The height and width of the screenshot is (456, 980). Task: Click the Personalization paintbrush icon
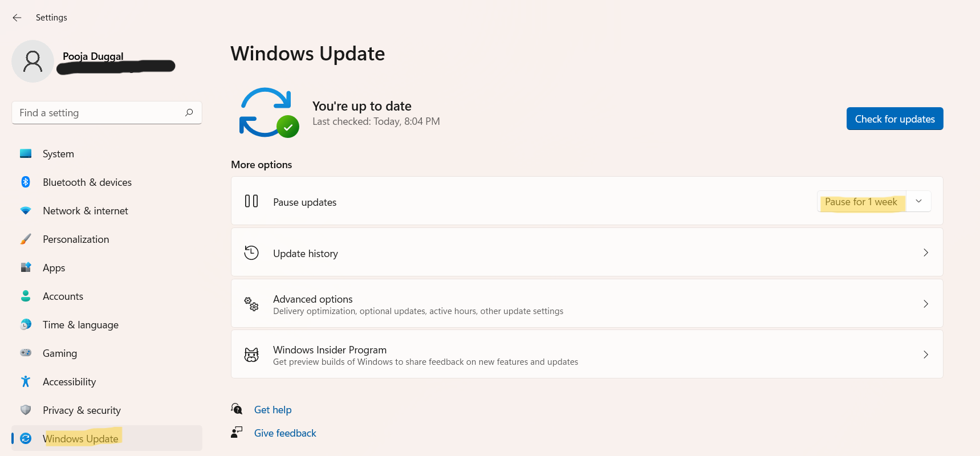(x=26, y=239)
